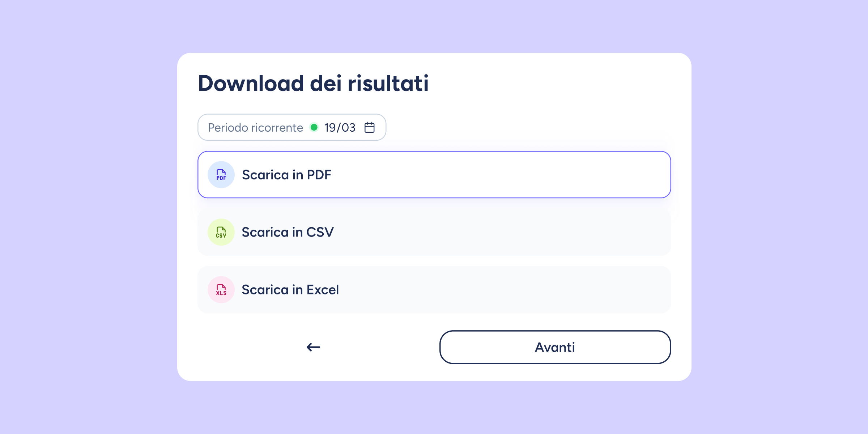Click the green status dot
The height and width of the screenshot is (434, 868).
point(314,127)
